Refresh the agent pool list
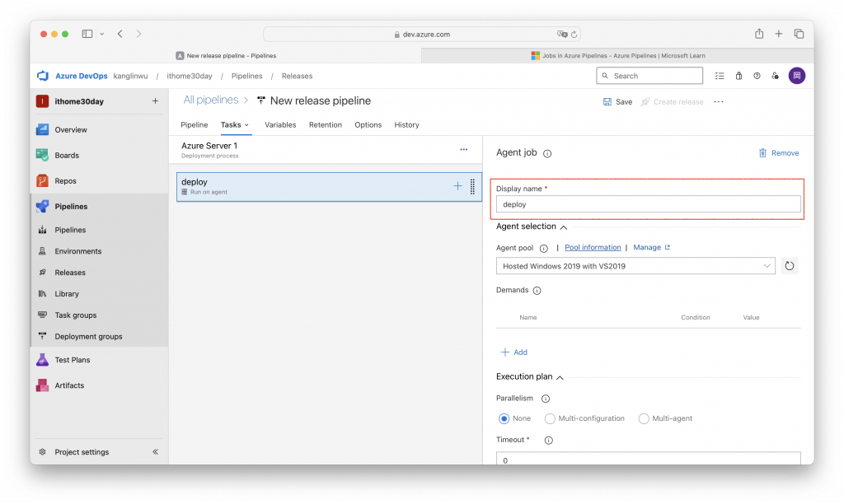The width and height of the screenshot is (844, 504). (789, 266)
